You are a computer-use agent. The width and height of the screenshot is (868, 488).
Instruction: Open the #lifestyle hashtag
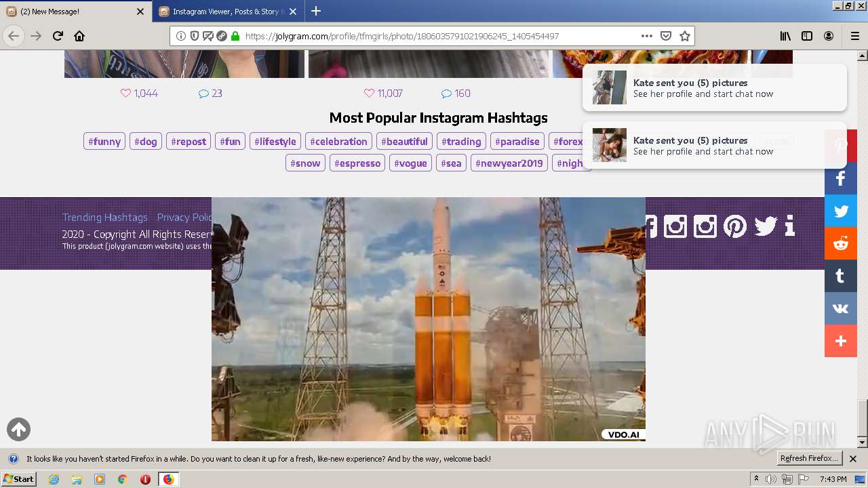pyautogui.click(x=275, y=142)
